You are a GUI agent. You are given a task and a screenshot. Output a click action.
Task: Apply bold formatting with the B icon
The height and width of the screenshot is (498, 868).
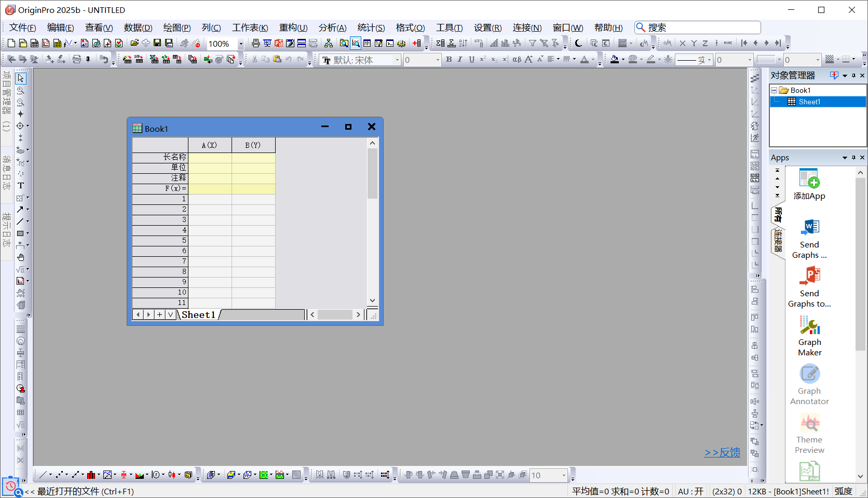pos(449,60)
